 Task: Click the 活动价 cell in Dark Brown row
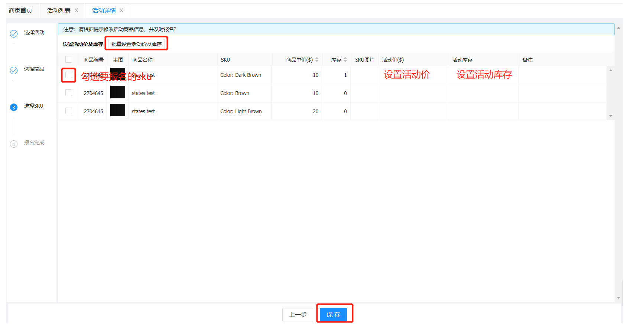pyautogui.click(x=413, y=75)
